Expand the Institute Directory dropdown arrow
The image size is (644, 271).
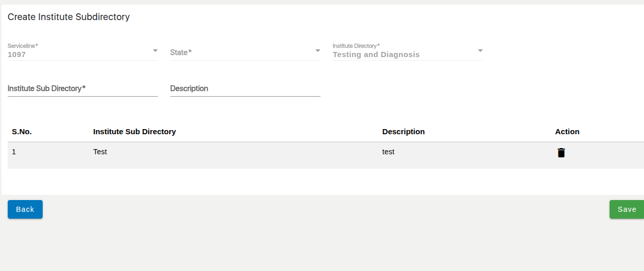point(480,51)
